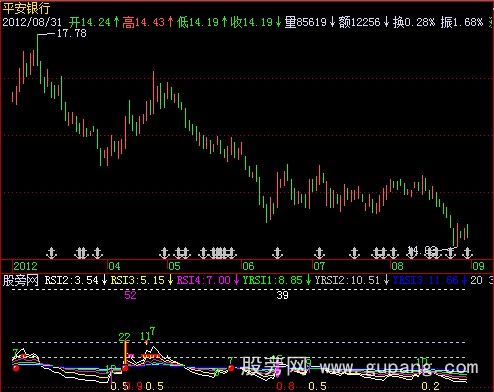Screen dimensions: 494x392
Task: Click the yellow RSI3:5.15 indicator value
Action: tap(138, 280)
